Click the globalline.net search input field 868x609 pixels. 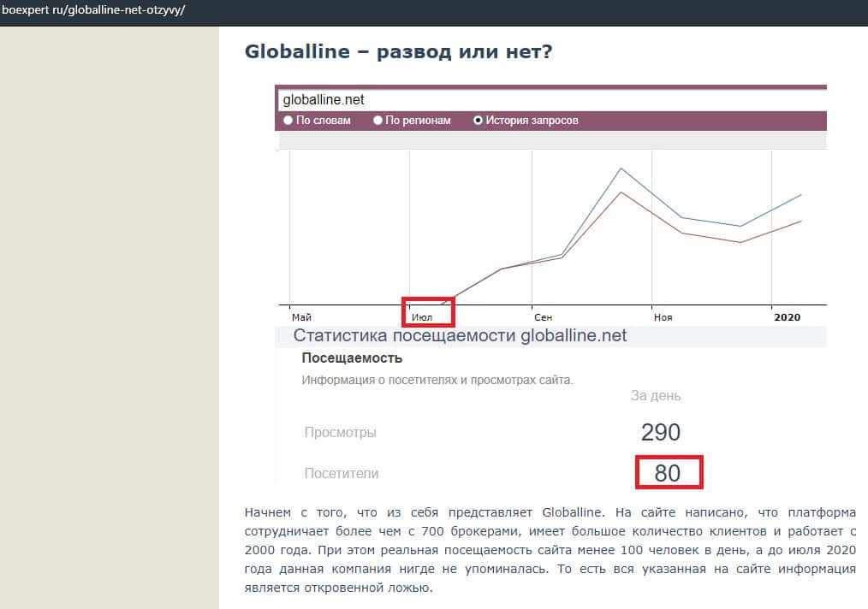click(548, 99)
